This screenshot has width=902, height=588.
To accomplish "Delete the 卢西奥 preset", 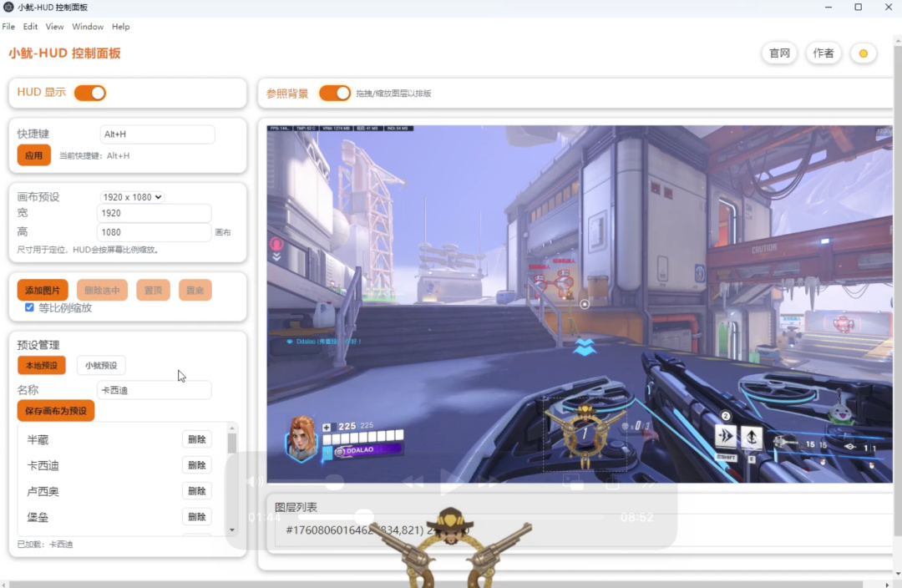I will (x=197, y=491).
